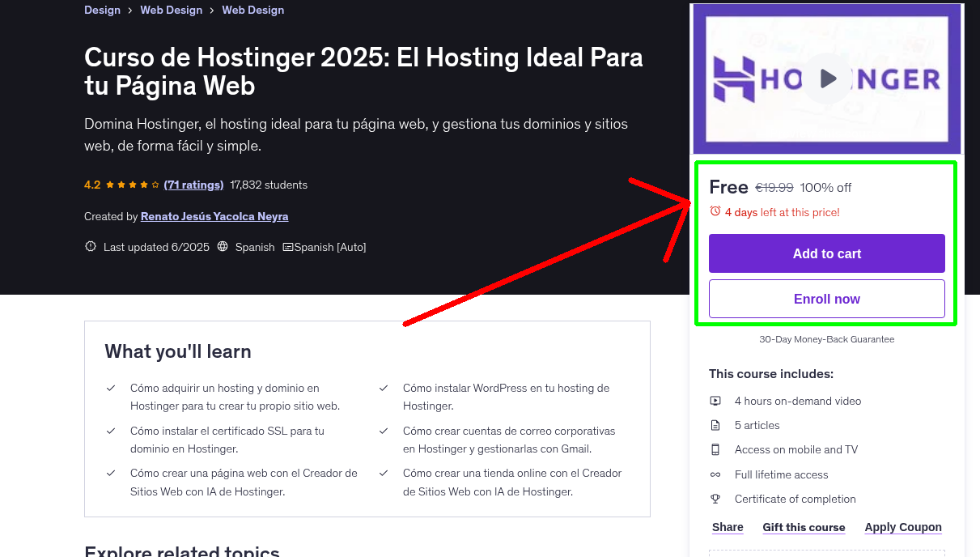Click the cuentas de correo corporativas item
Viewport: 980px width, 557px height.
point(509,440)
